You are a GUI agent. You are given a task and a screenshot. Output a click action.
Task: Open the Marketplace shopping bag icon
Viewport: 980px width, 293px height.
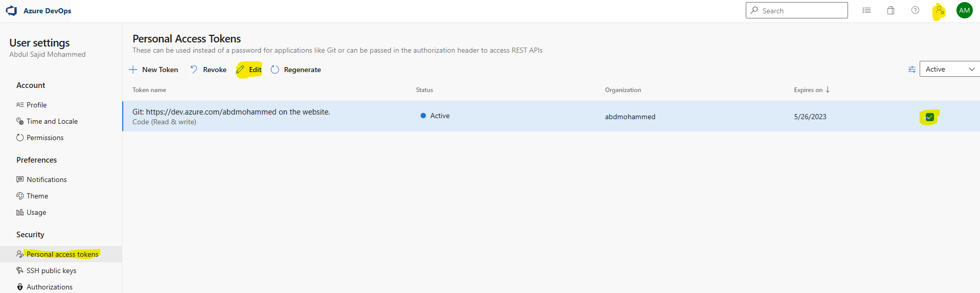tap(890, 10)
